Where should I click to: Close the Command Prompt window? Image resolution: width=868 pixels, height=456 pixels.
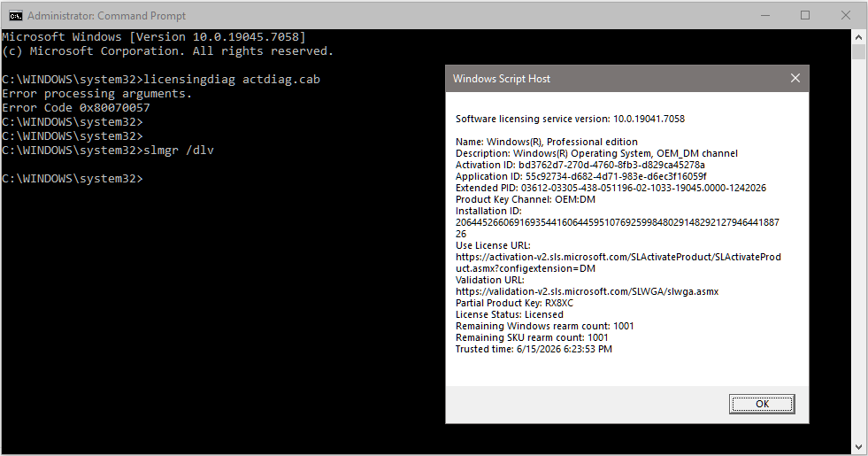846,16
